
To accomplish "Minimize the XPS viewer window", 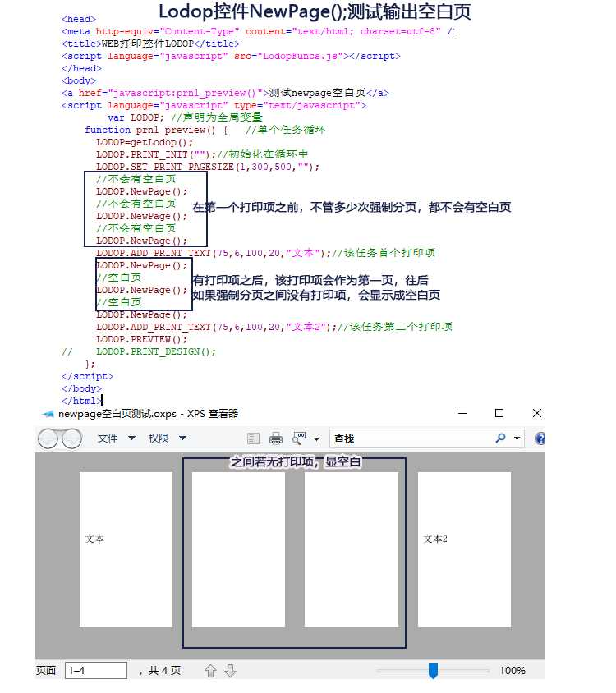I will 462,413.
